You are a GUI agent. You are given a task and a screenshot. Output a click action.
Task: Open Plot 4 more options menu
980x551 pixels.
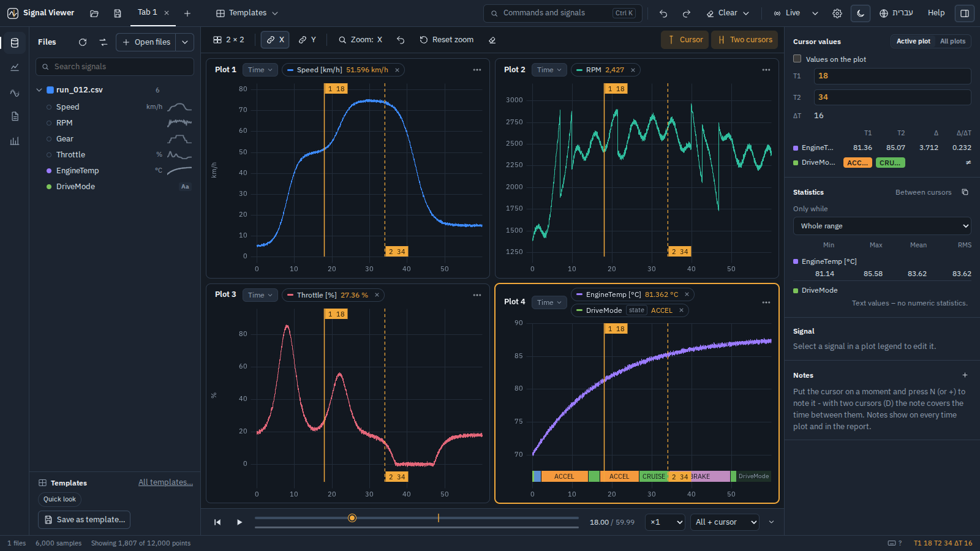tap(766, 302)
